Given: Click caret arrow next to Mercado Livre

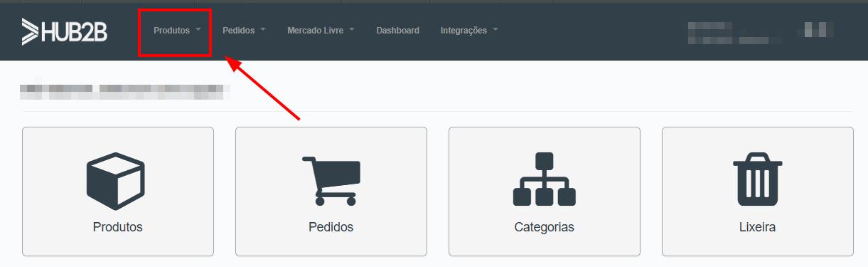Looking at the screenshot, I should point(352,30).
